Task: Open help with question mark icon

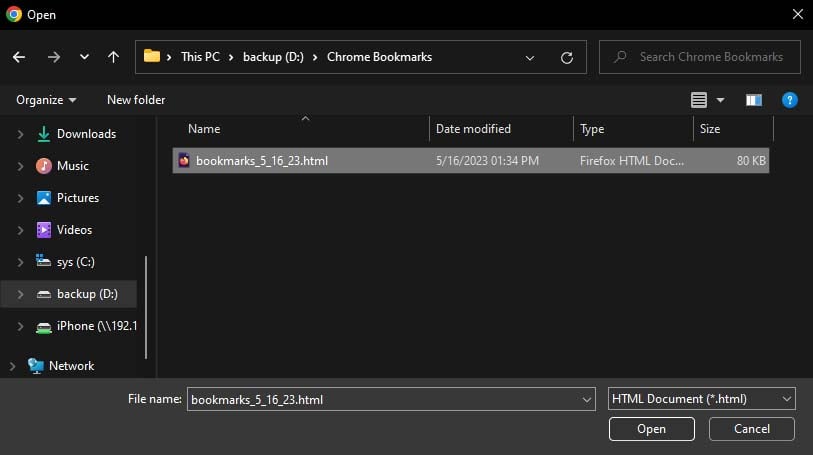Action: click(x=789, y=100)
